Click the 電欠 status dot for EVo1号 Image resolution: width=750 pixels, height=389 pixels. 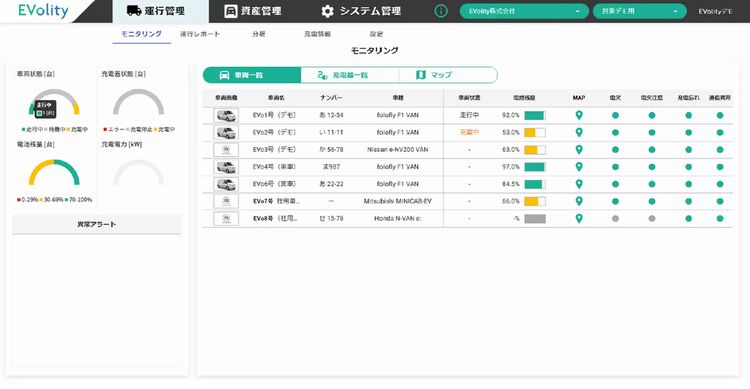tap(615, 115)
